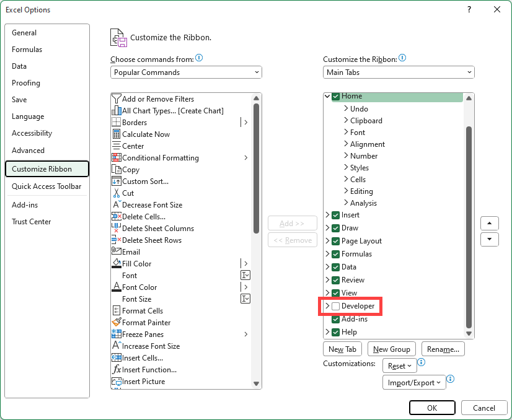
Task: Enable the Developer tab checkbox
Action: pos(335,306)
